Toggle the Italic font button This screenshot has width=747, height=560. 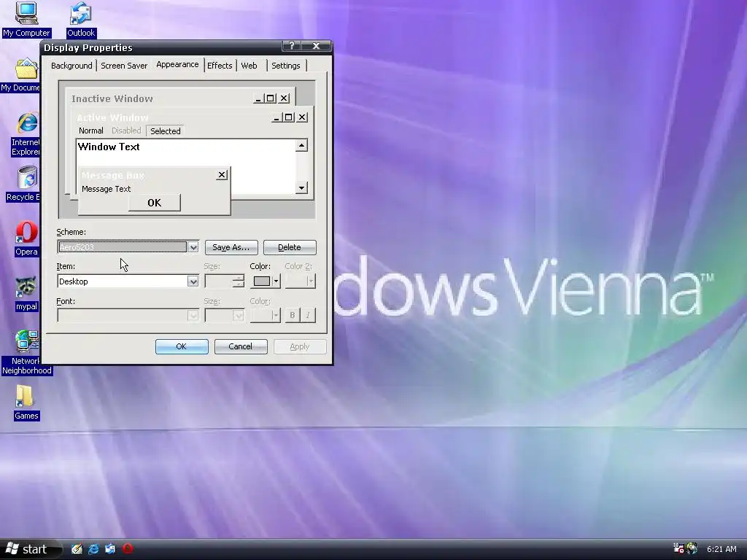click(308, 315)
